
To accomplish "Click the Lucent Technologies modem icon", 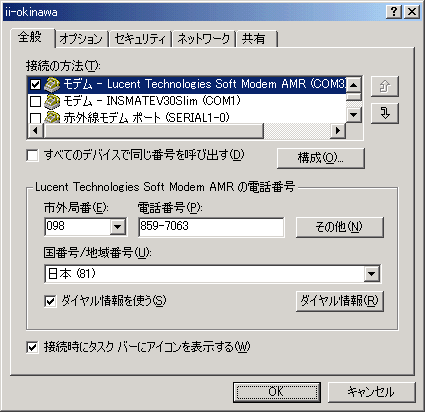I will click(x=52, y=84).
